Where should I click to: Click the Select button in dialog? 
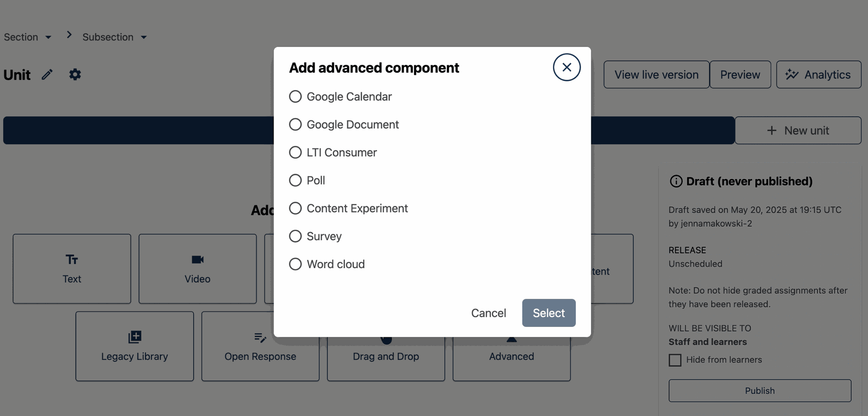pyautogui.click(x=549, y=313)
